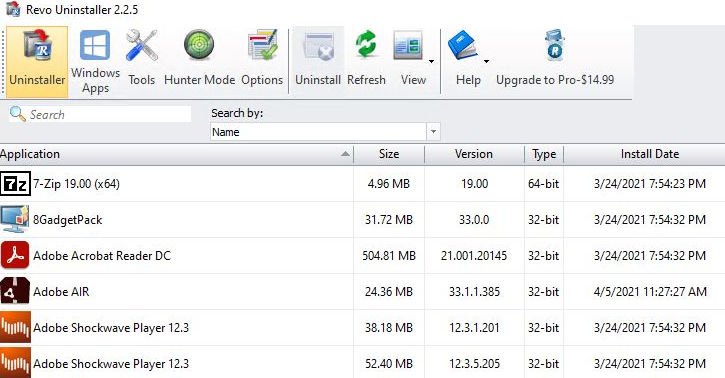
Task: Click the 31.72 MB size cell
Action: tap(389, 219)
